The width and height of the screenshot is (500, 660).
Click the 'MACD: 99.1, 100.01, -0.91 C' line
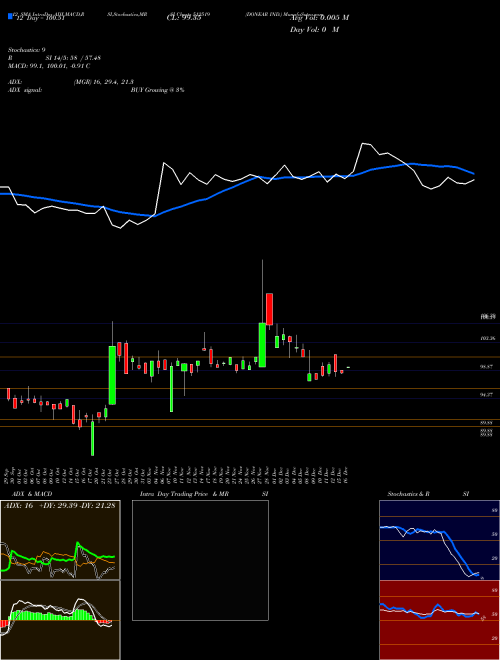click(49, 66)
